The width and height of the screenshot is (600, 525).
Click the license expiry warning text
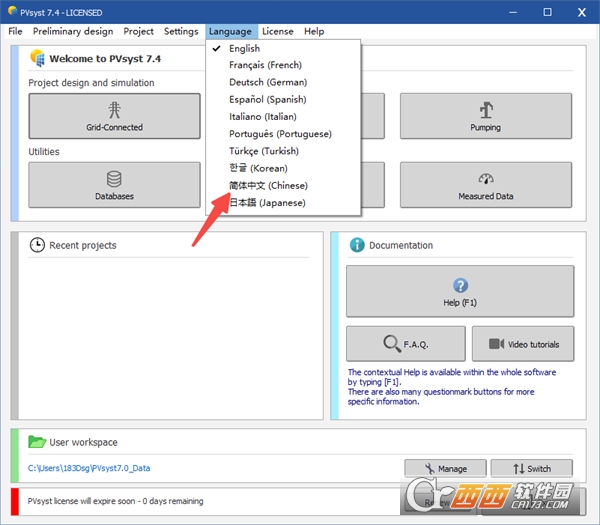click(115, 501)
